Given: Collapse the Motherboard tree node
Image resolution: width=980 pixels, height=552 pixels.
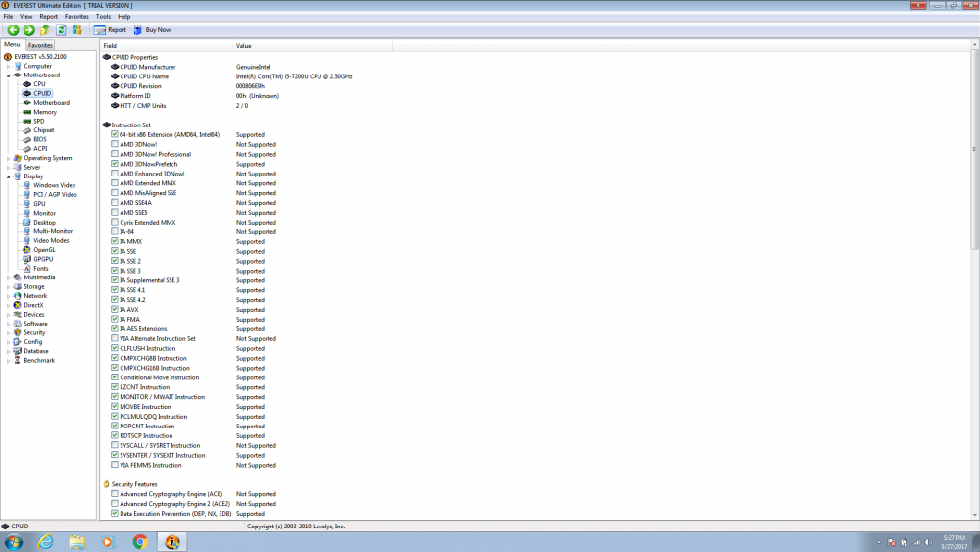Looking at the screenshot, I should (x=8, y=75).
